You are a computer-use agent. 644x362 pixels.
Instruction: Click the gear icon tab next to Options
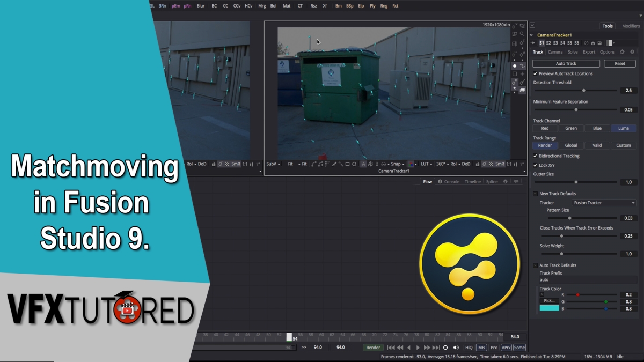point(622,52)
